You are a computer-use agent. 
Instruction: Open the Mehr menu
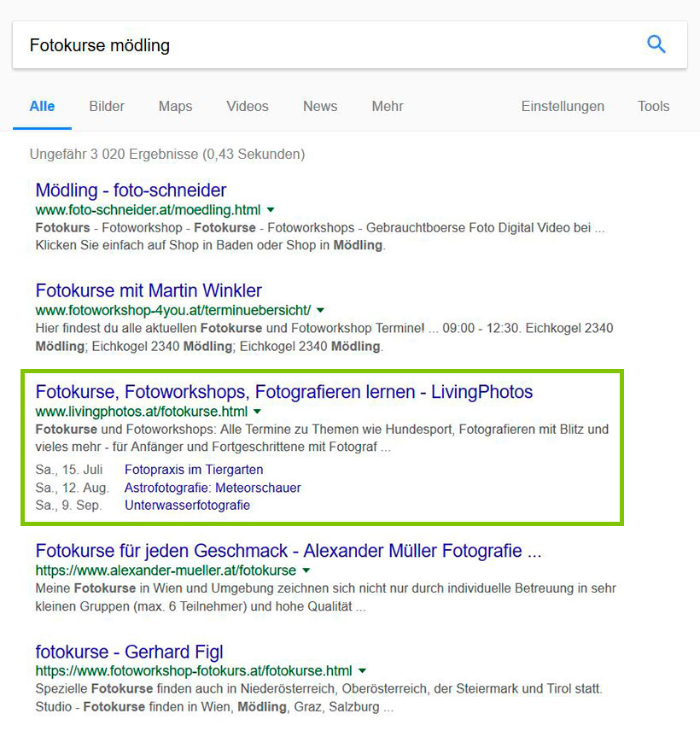(388, 106)
